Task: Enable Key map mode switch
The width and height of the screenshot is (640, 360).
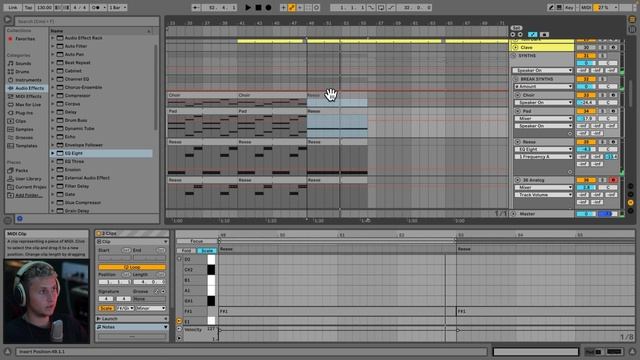Action: pos(569,7)
